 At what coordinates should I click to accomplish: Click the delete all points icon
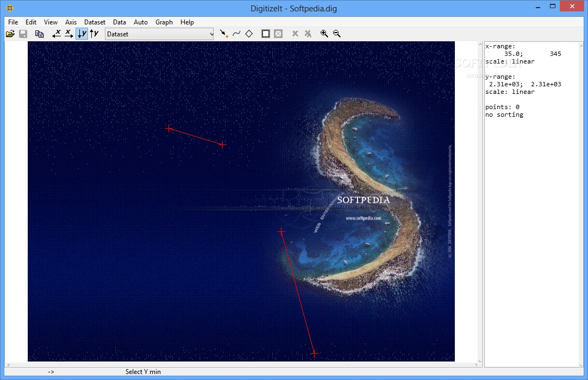pos(308,34)
